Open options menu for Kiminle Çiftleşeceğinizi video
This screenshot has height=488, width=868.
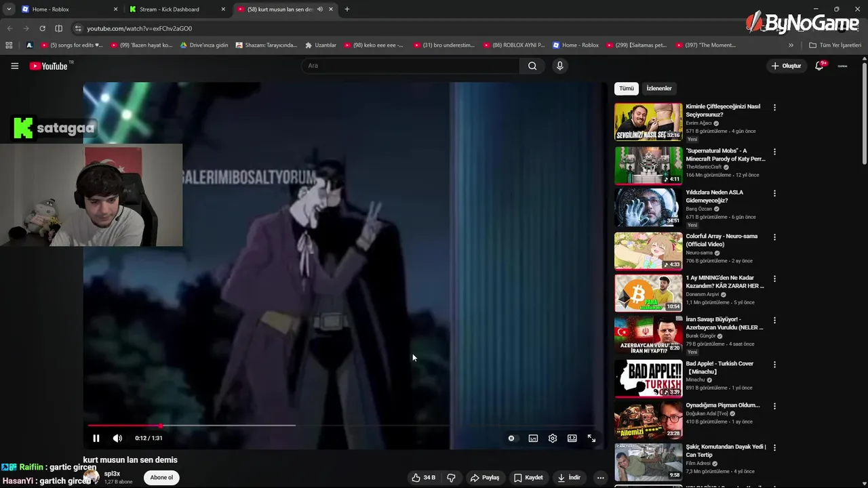point(774,107)
